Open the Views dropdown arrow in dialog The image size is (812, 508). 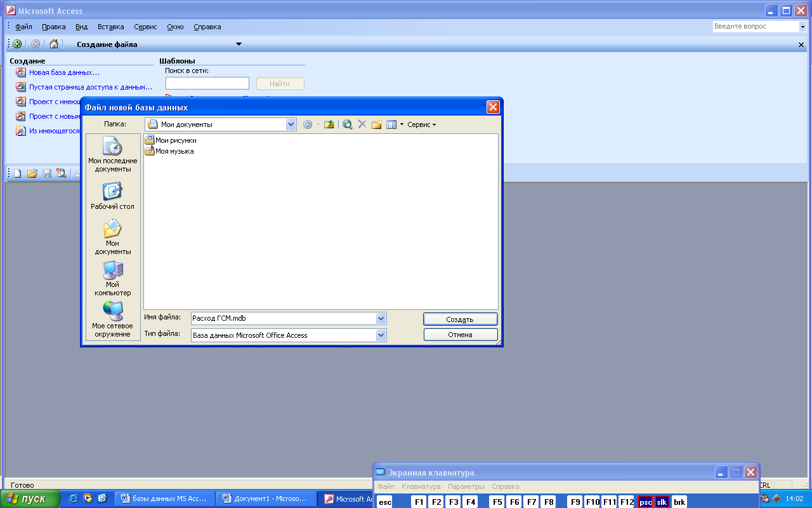pos(402,124)
